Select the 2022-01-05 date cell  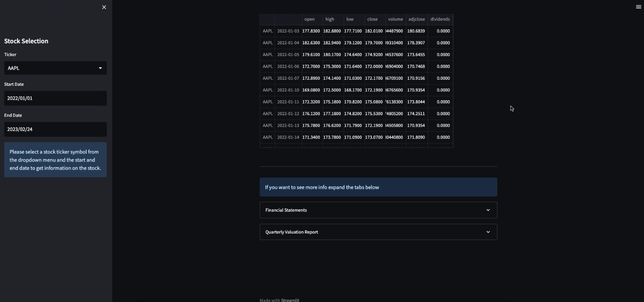click(x=288, y=55)
